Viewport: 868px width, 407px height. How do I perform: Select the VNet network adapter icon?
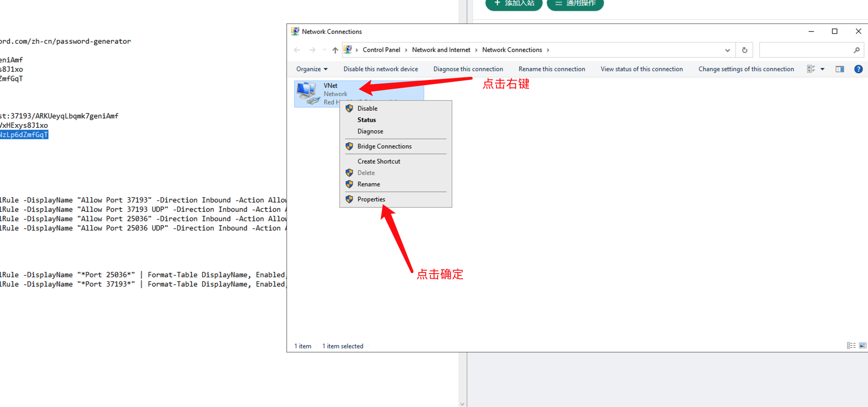tap(308, 93)
